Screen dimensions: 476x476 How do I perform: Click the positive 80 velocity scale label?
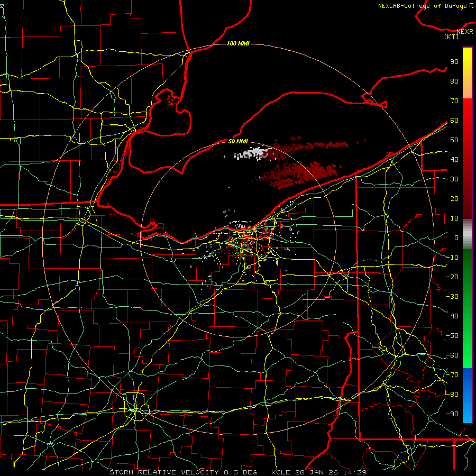454,81
